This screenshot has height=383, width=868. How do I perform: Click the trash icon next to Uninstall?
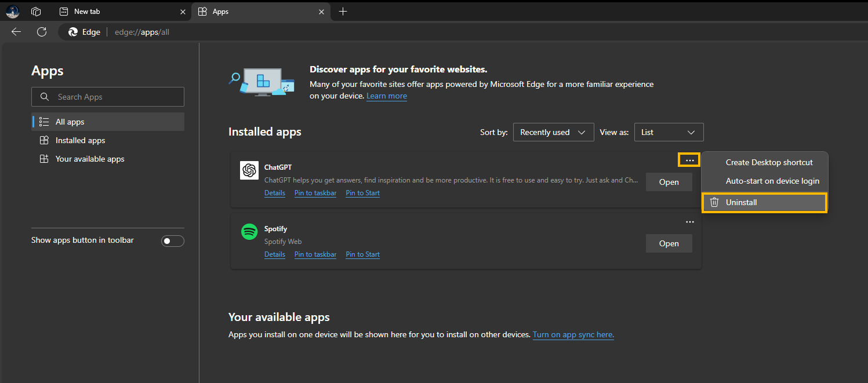pos(714,202)
